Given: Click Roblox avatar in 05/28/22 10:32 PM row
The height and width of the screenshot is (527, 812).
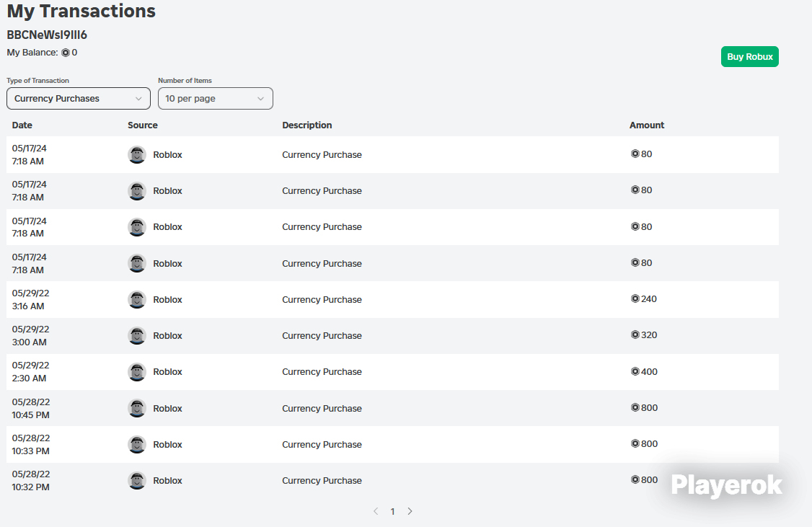Looking at the screenshot, I should [x=137, y=480].
